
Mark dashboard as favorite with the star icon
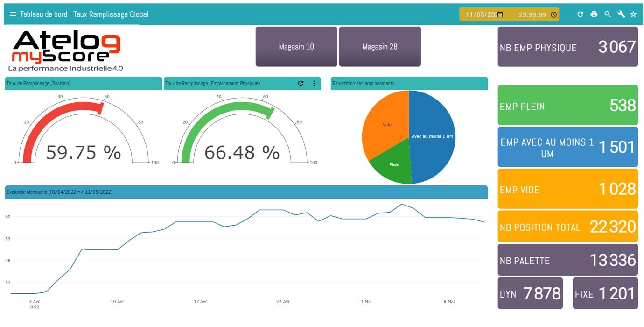[x=634, y=14]
